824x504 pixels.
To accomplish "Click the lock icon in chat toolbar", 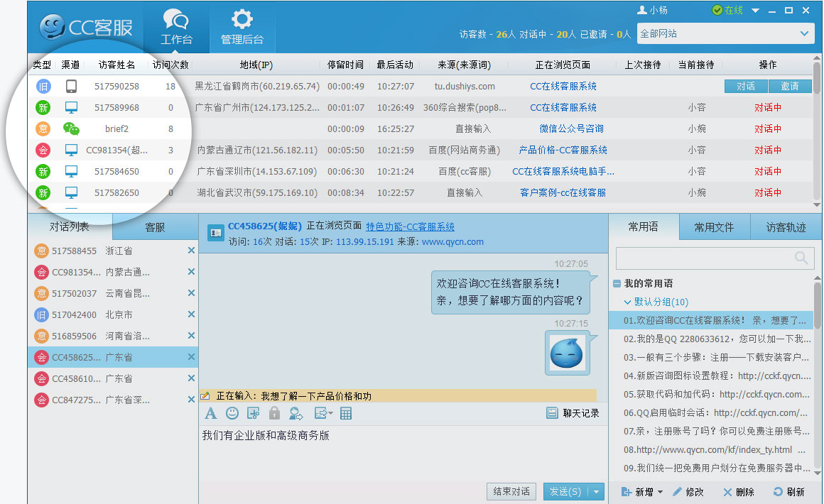I will tap(274, 413).
